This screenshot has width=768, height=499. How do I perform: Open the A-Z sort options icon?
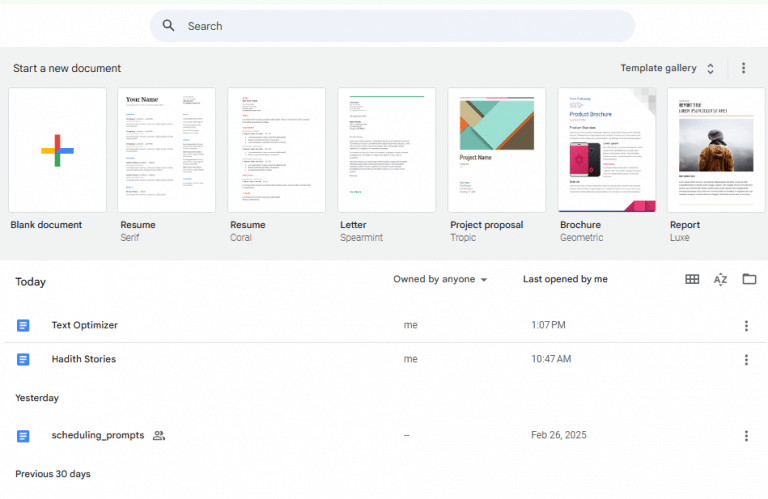(x=720, y=280)
